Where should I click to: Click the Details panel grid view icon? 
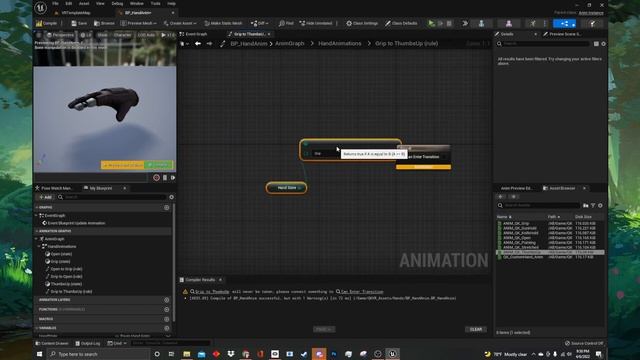coord(596,44)
